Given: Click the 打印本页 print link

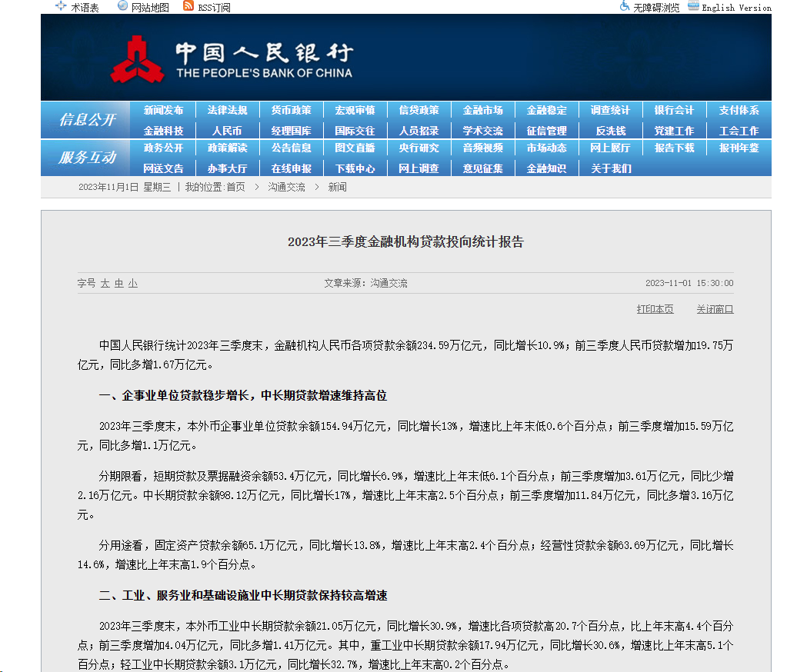Looking at the screenshot, I should 655,309.
